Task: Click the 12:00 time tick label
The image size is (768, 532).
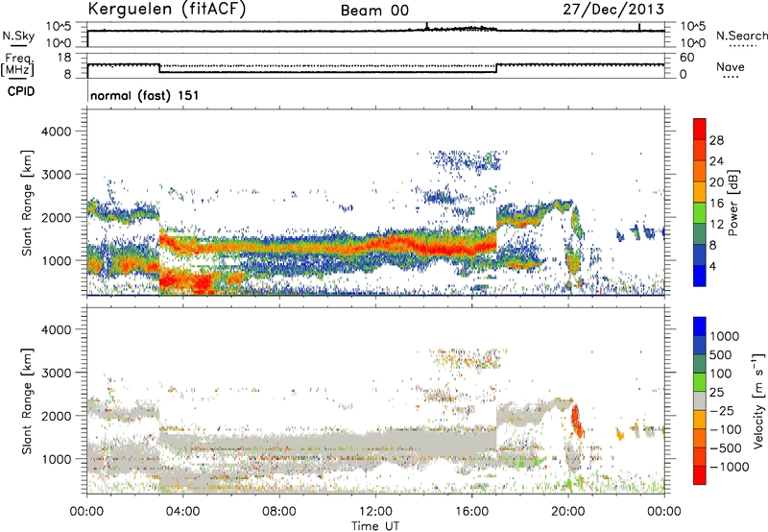Action: 375,512
